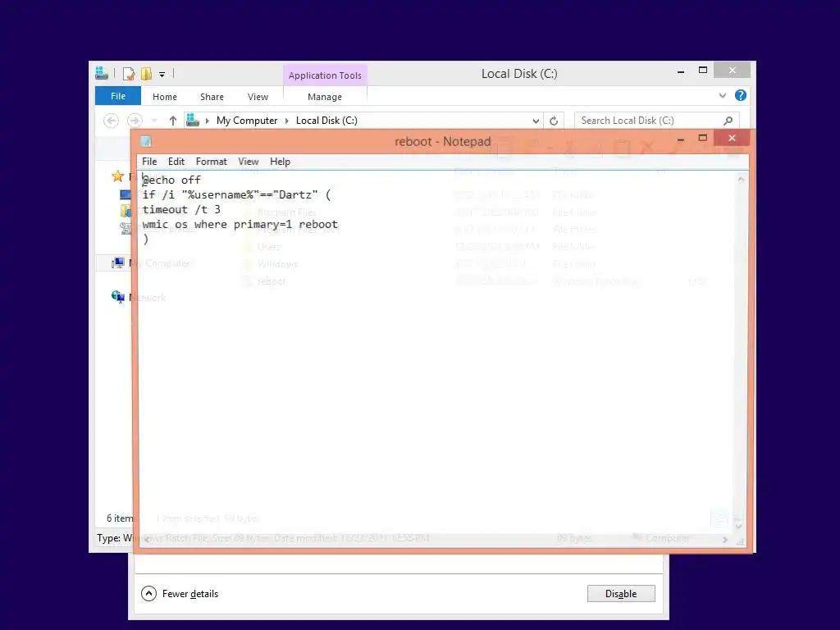The width and height of the screenshot is (840, 630).
Task: Click the Desktop icon in navigation pane
Action: [125, 194]
